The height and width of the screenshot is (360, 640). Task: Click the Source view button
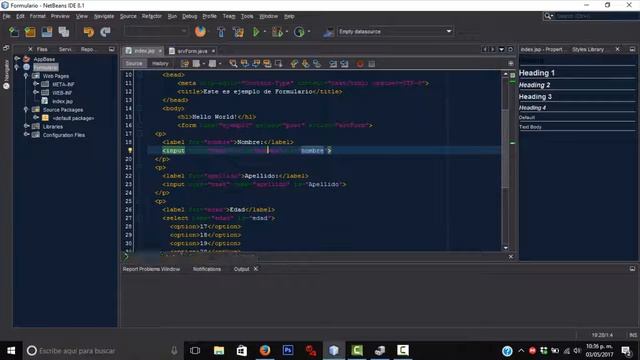click(134, 64)
